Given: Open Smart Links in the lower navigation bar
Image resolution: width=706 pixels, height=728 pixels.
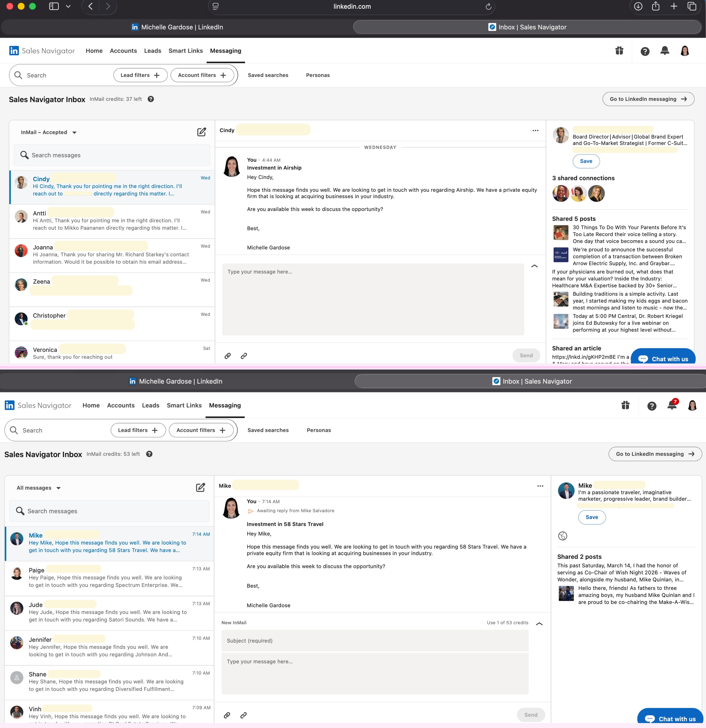Looking at the screenshot, I should click(184, 405).
